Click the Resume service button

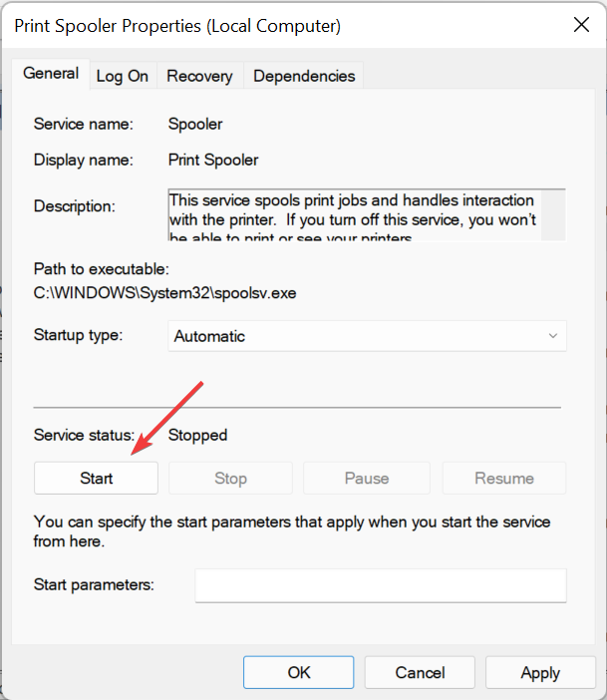point(504,478)
